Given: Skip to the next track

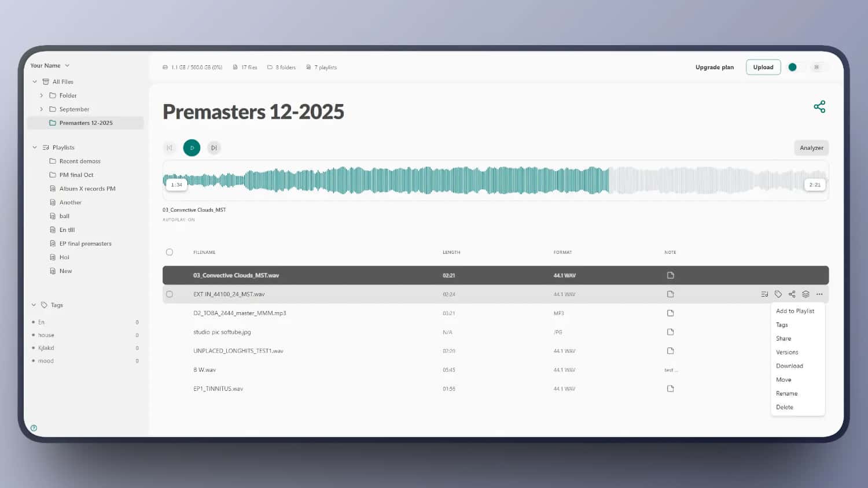Looking at the screenshot, I should 214,148.
